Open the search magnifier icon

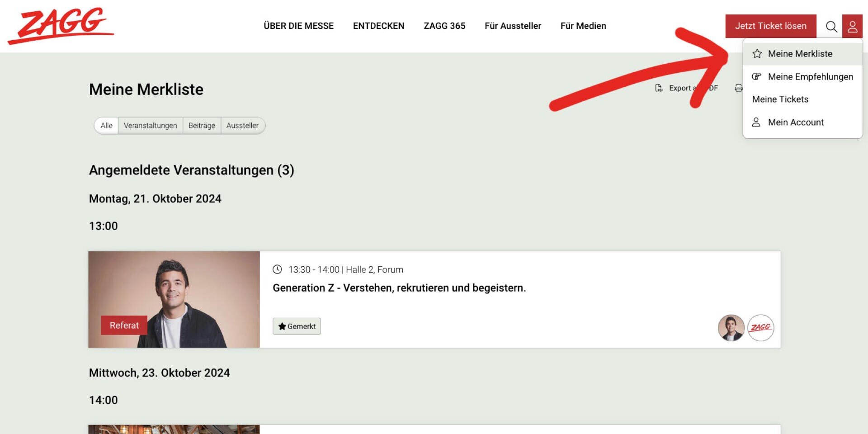click(x=831, y=26)
